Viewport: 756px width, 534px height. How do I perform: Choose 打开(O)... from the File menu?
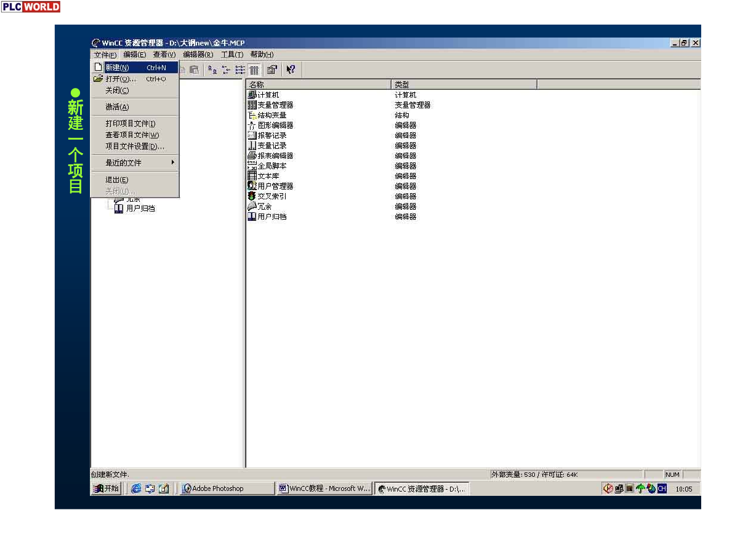135,79
